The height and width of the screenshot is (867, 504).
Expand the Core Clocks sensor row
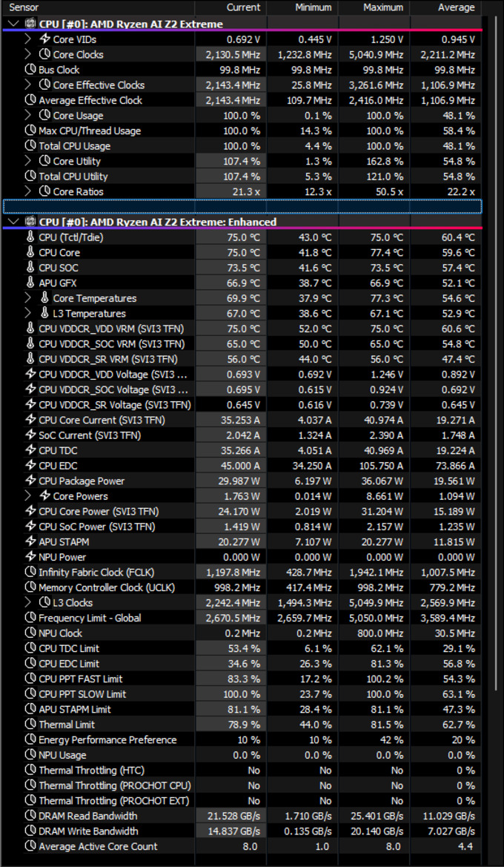point(28,54)
